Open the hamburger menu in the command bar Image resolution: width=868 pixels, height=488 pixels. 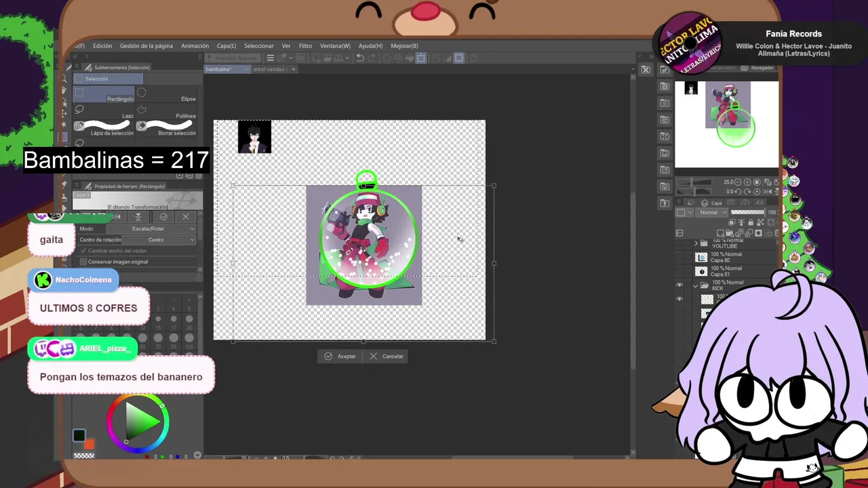click(270, 58)
